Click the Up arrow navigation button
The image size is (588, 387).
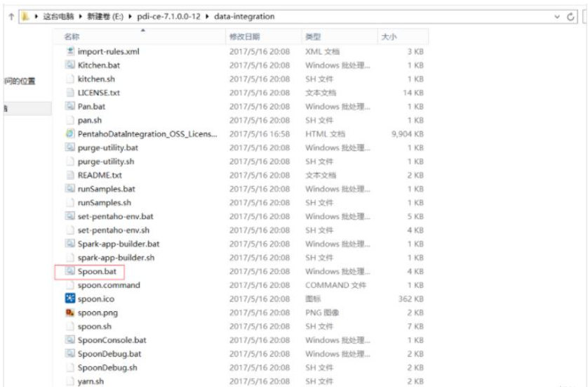11,17
